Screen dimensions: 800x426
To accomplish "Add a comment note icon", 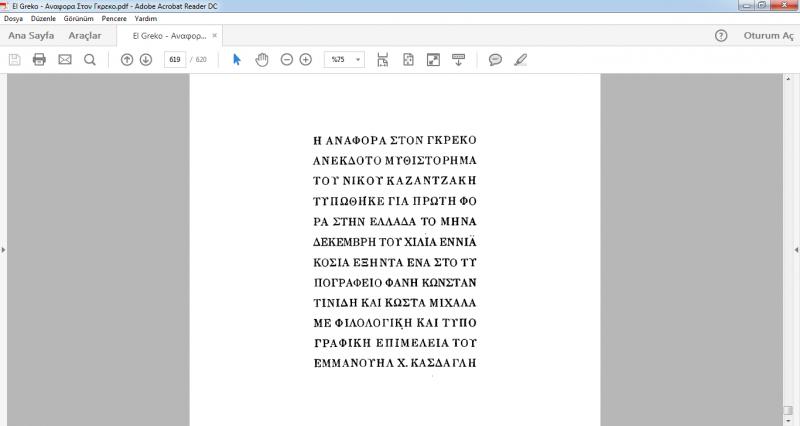I will (495, 60).
